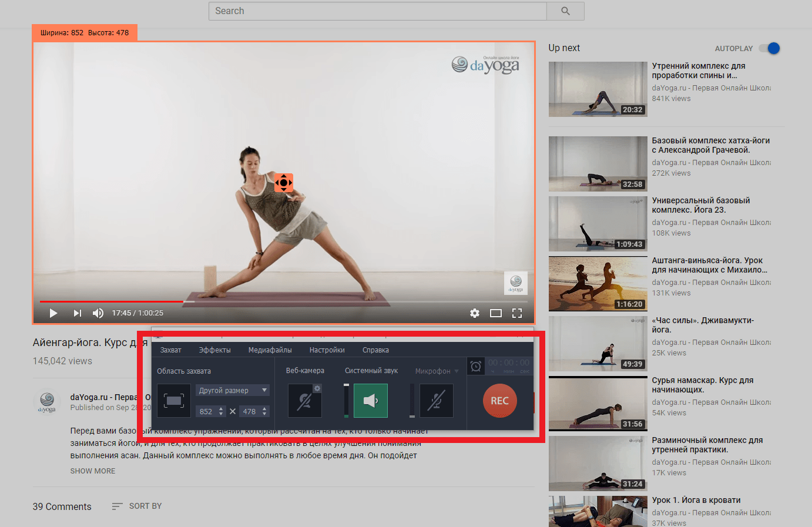Open webcam settings gear

pyautogui.click(x=317, y=388)
